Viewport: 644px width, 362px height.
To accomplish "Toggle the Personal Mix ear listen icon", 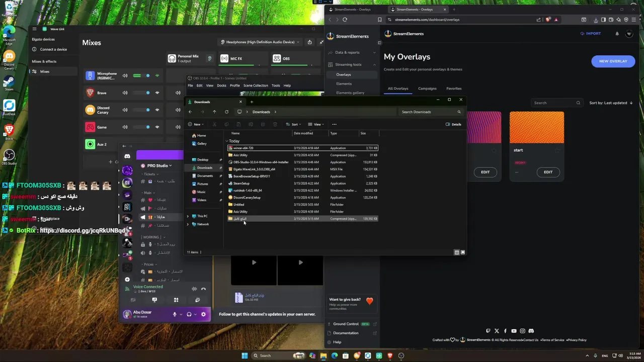I will (x=210, y=59).
